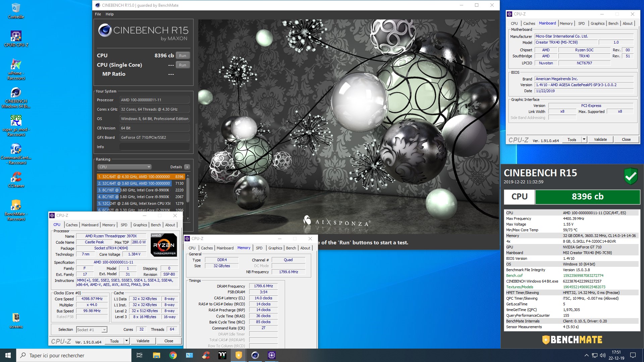Select Xeon X5650 ranking entry 1279
Viewport: 644px width, 362px height.
[141, 203]
